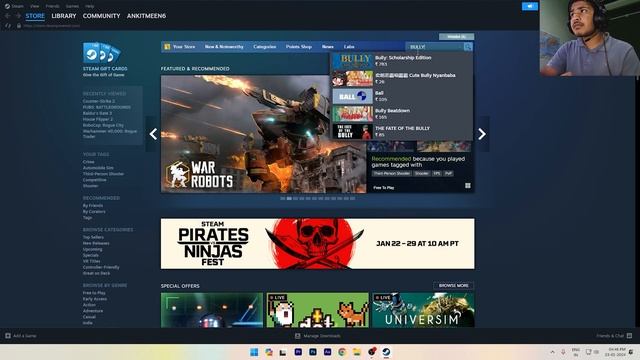
Task: Click the search magnifier icon in store bar
Action: click(x=468, y=47)
